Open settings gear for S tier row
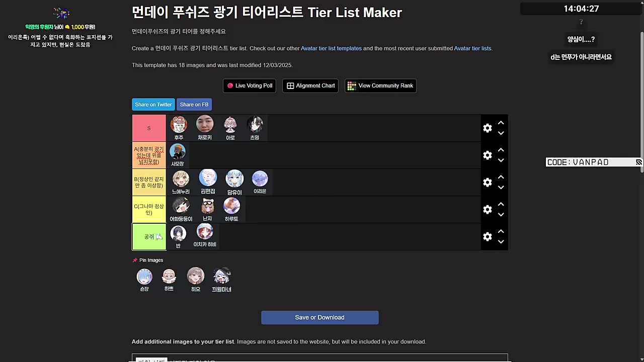Image resolution: width=644 pixels, height=362 pixels. pyautogui.click(x=487, y=128)
